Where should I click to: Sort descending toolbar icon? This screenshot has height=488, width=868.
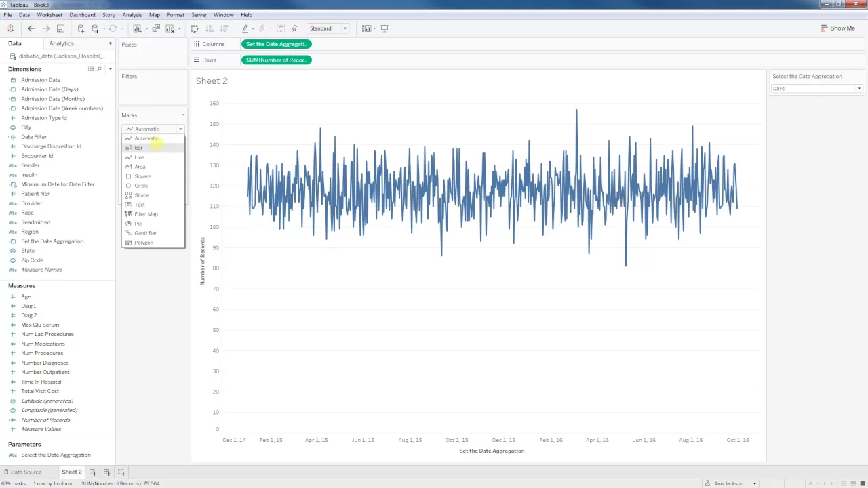[x=223, y=28]
